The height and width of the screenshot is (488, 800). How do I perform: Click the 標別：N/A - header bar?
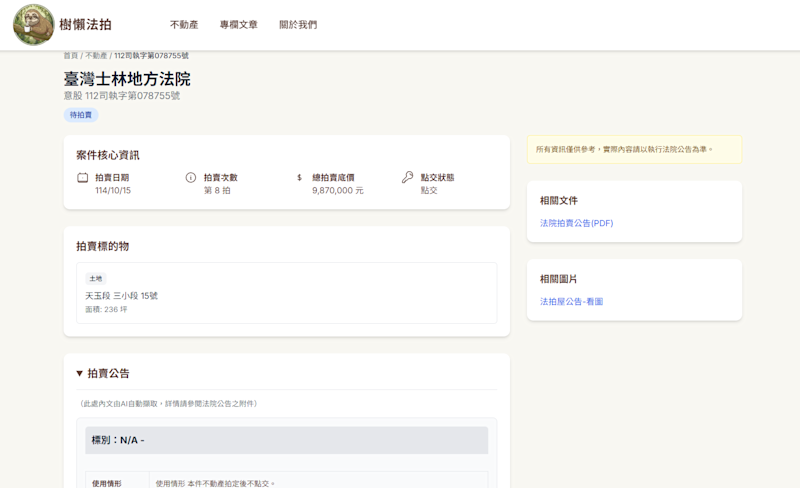[287, 440]
